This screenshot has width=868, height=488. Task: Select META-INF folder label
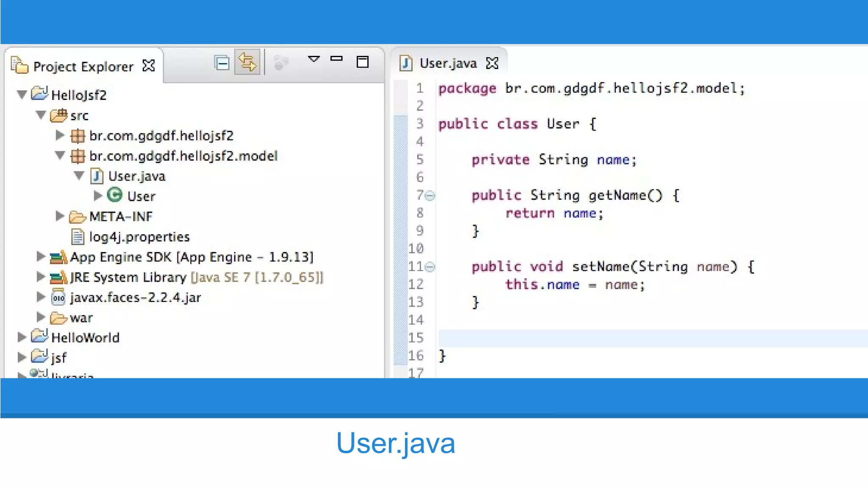point(121,217)
